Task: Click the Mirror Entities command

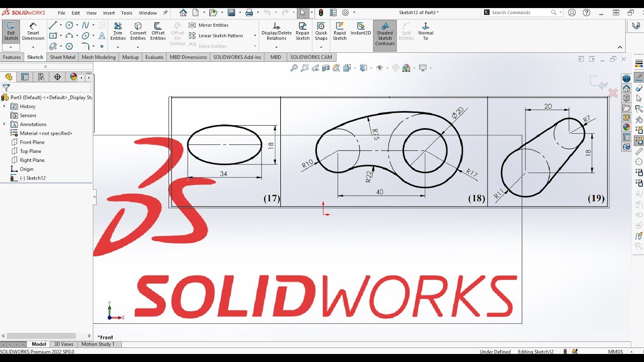Action: click(x=209, y=25)
